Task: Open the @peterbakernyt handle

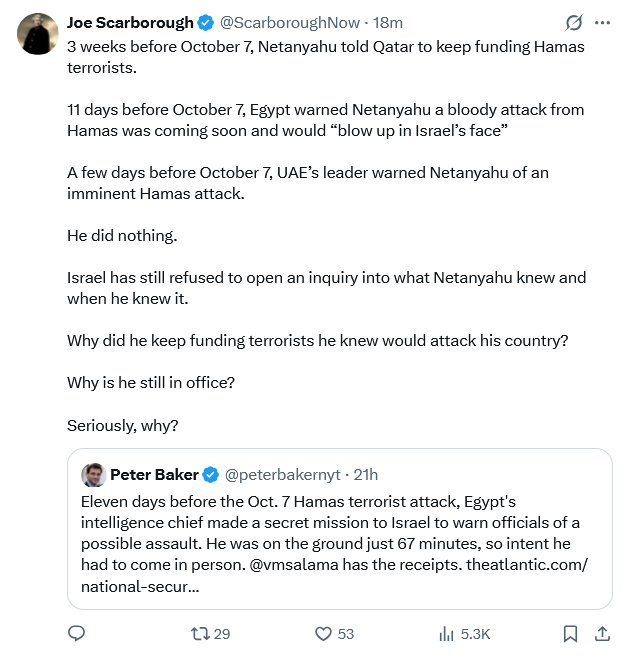Action: [x=282, y=475]
